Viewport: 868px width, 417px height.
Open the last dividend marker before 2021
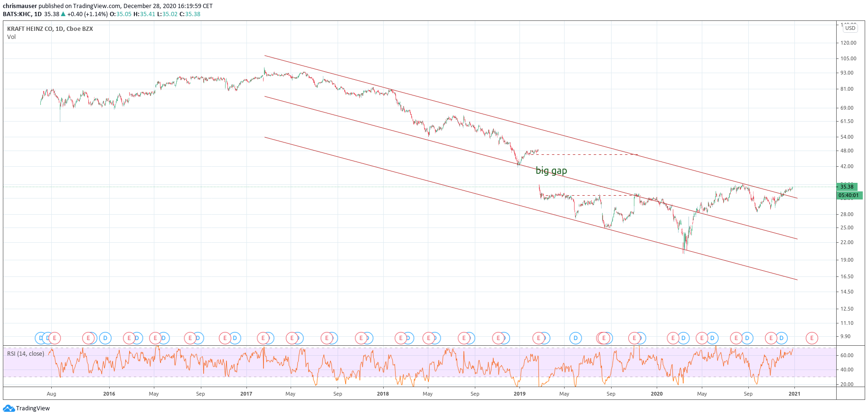[x=781, y=338]
